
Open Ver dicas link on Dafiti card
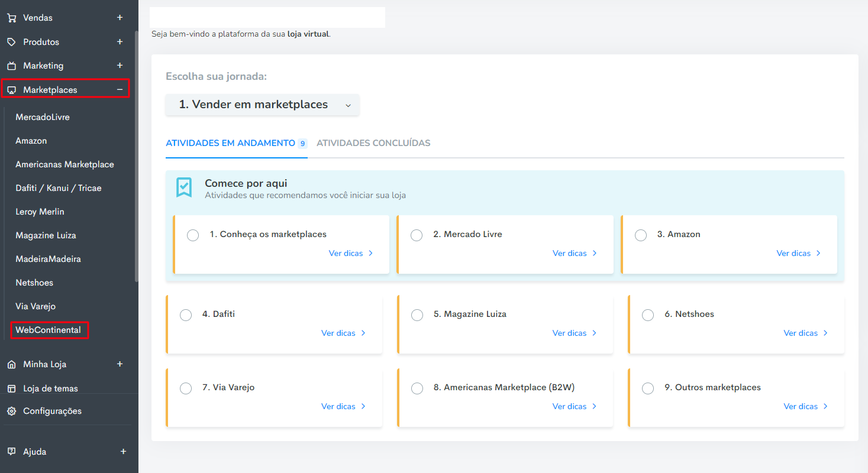[338, 333]
